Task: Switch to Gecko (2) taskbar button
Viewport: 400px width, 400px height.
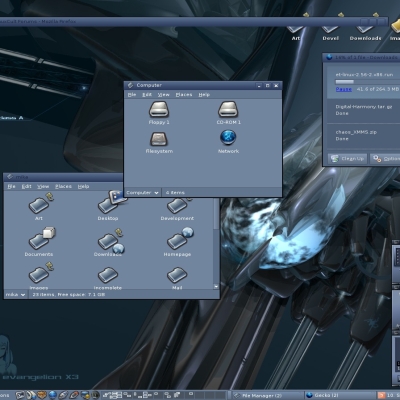Action: click(x=340, y=396)
